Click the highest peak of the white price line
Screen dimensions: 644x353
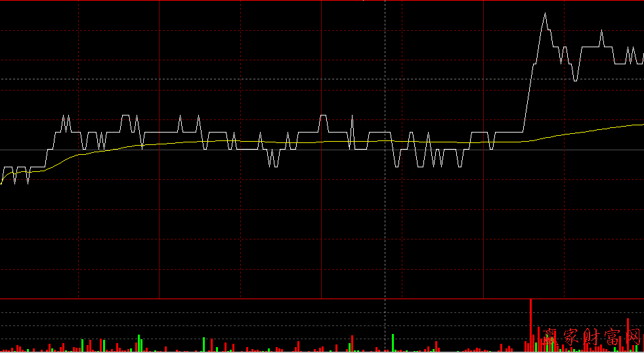coord(545,13)
